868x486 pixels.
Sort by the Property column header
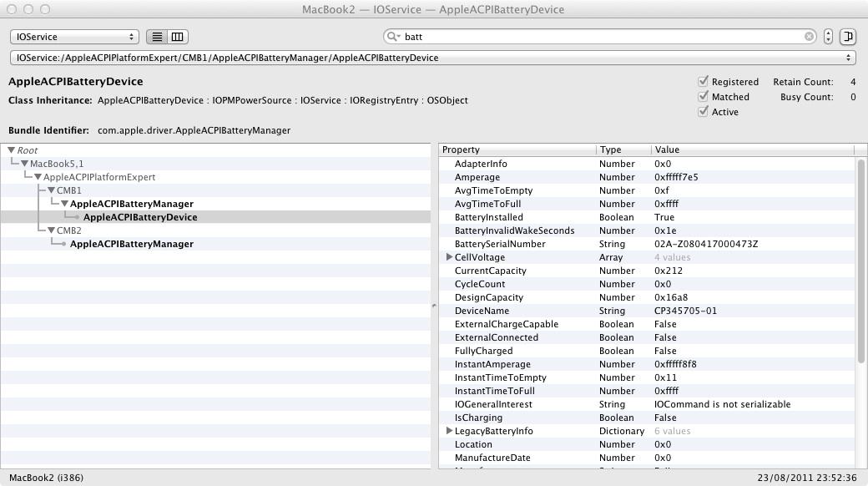point(517,149)
